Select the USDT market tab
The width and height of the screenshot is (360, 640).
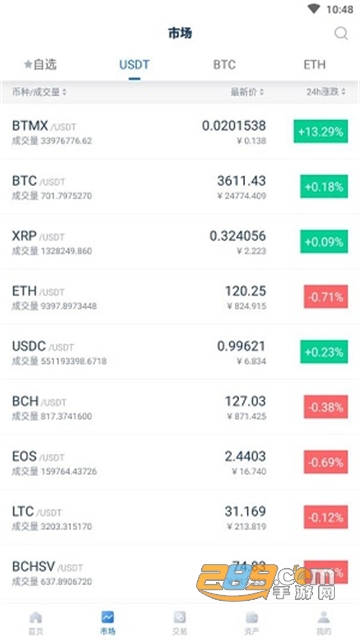coord(134,64)
